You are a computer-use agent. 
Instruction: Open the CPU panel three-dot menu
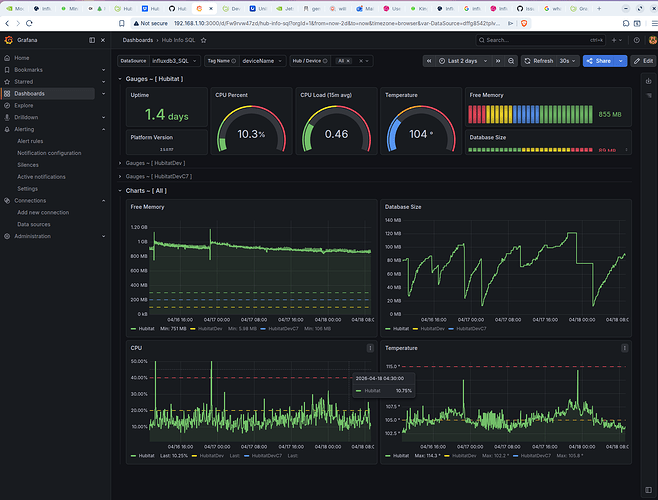(371, 348)
